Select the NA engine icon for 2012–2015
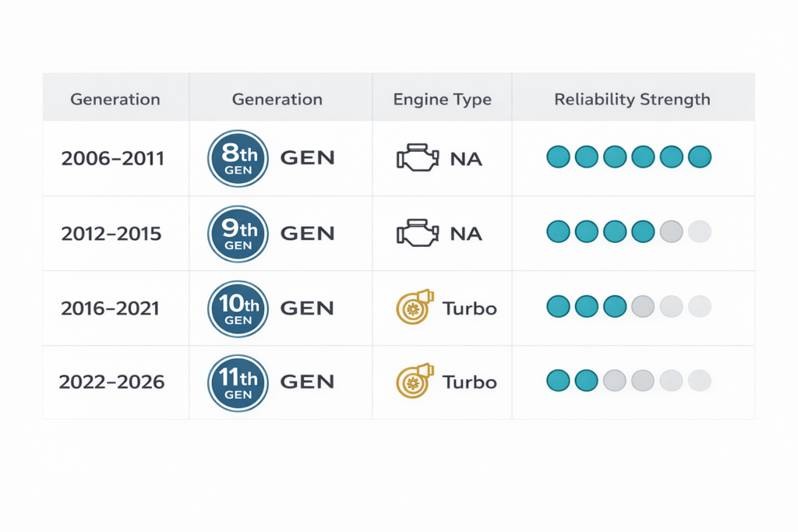798x532 pixels. (x=418, y=231)
